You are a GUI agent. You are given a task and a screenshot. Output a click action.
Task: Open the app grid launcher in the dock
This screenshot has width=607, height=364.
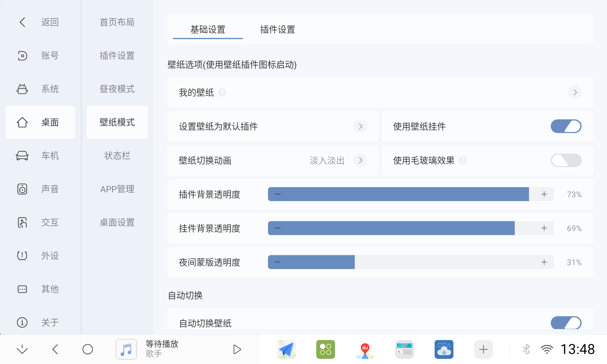[326, 349]
